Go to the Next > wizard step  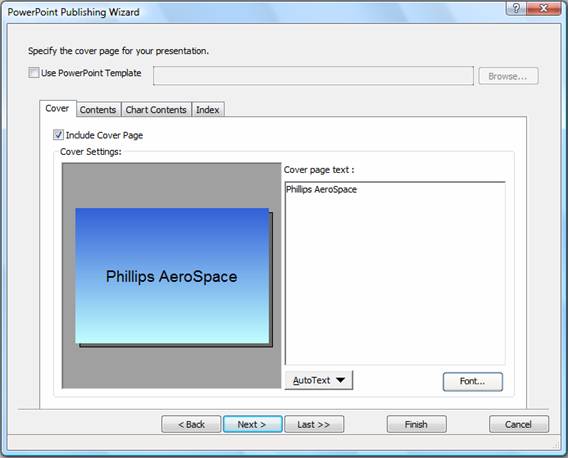click(x=252, y=424)
